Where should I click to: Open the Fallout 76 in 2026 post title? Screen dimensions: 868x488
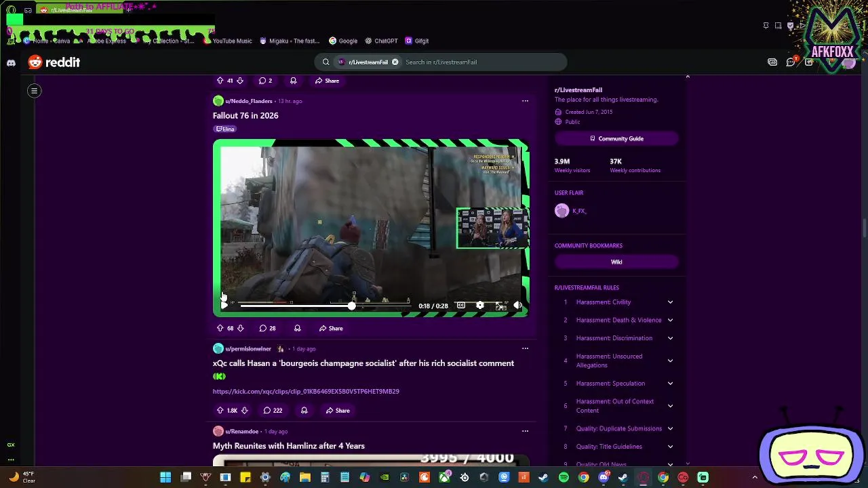tap(245, 115)
